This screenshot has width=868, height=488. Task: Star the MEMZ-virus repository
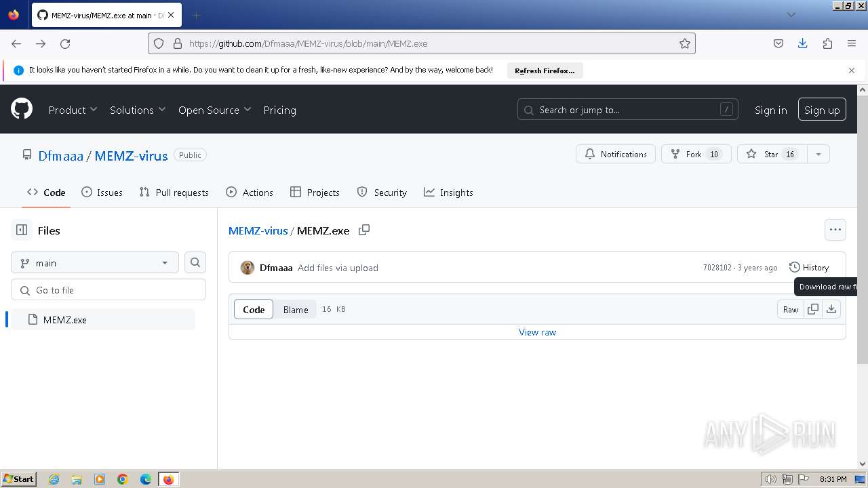(x=772, y=154)
